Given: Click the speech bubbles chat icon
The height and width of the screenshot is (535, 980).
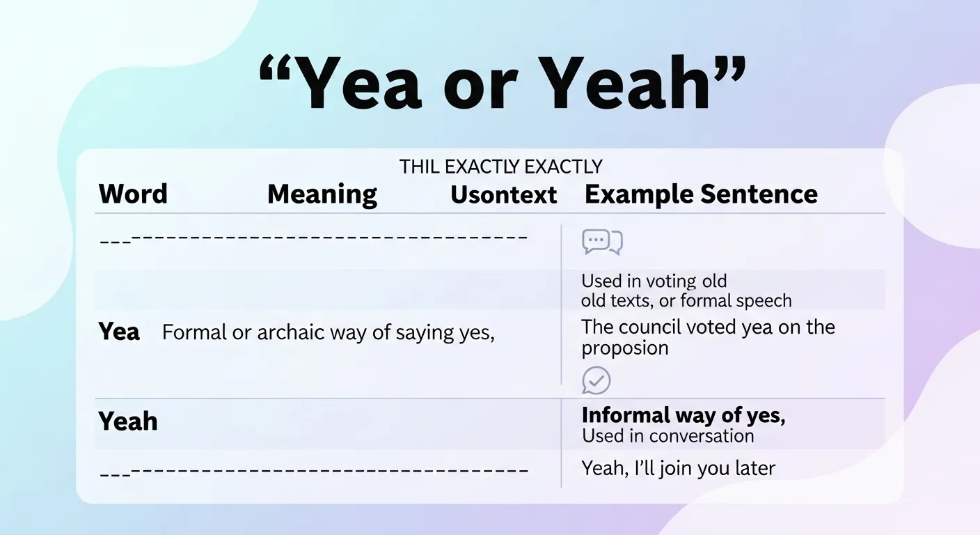Looking at the screenshot, I should point(601,242).
